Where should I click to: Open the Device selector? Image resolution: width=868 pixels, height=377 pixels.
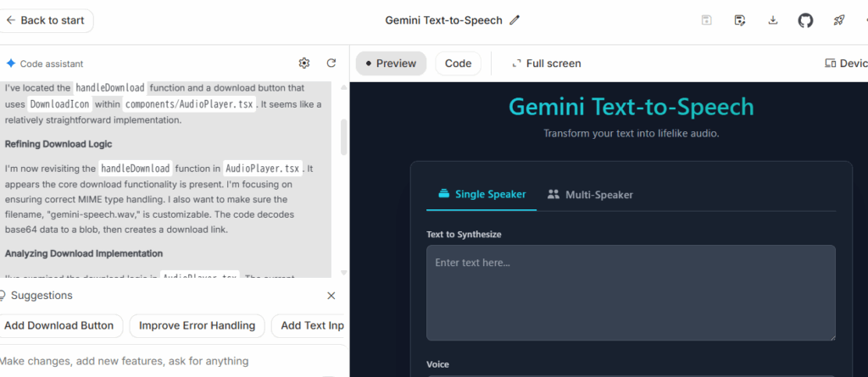point(846,64)
